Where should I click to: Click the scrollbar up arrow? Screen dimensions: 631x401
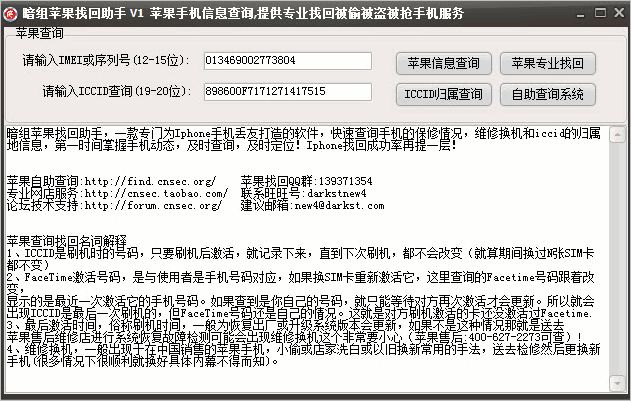click(617, 134)
